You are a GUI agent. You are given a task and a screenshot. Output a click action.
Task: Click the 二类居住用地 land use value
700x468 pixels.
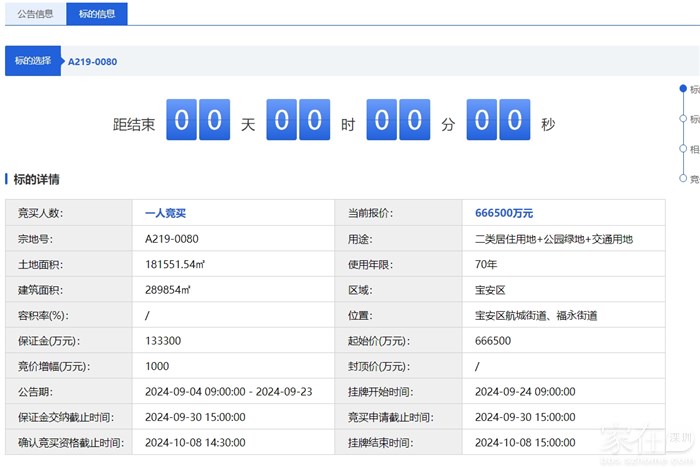(554, 239)
